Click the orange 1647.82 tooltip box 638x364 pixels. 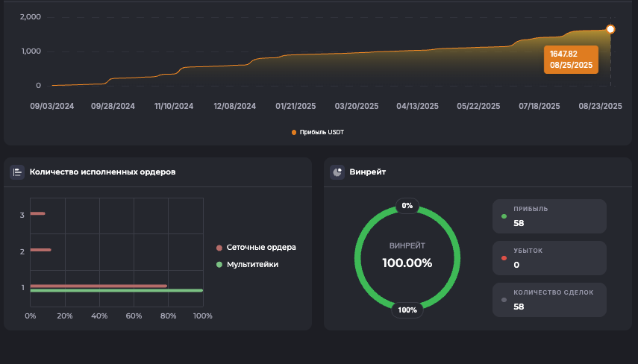click(571, 60)
